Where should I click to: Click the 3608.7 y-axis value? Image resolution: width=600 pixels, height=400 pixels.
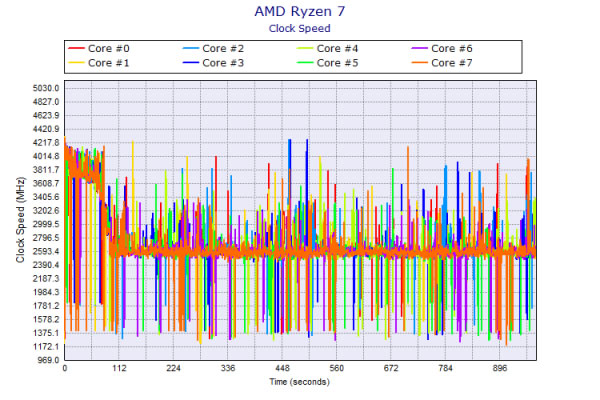point(46,183)
